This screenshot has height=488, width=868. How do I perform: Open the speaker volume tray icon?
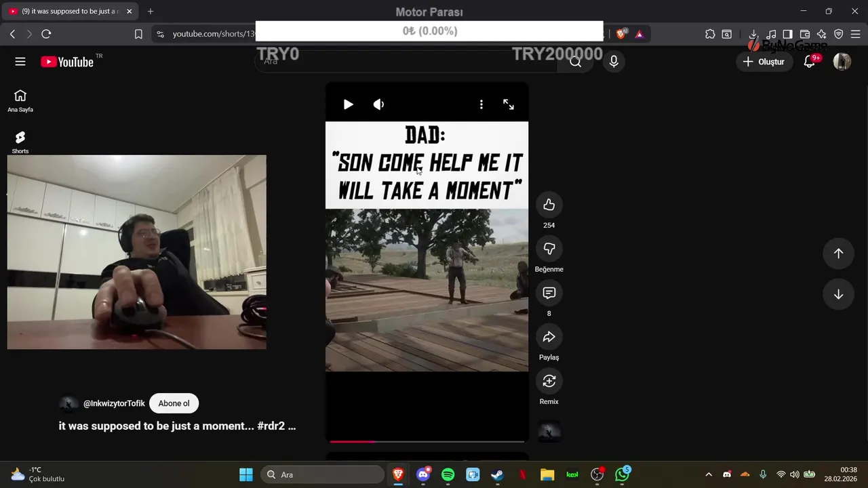(794, 474)
